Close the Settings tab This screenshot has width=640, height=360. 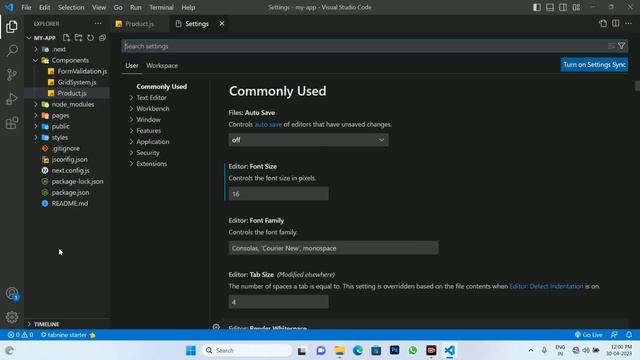pyautogui.click(x=222, y=24)
